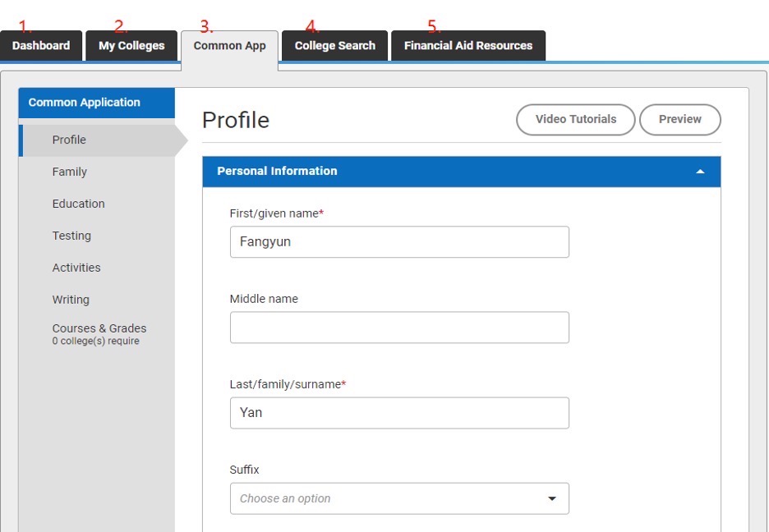The image size is (769, 532).
Task: Click the Middle name input field
Action: coord(399,328)
